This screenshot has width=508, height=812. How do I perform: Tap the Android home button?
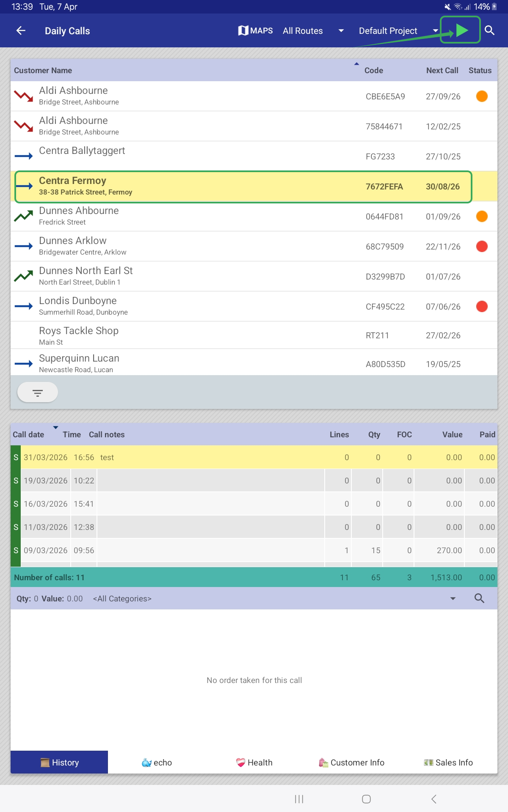pyautogui.click(x=366, y=799)
